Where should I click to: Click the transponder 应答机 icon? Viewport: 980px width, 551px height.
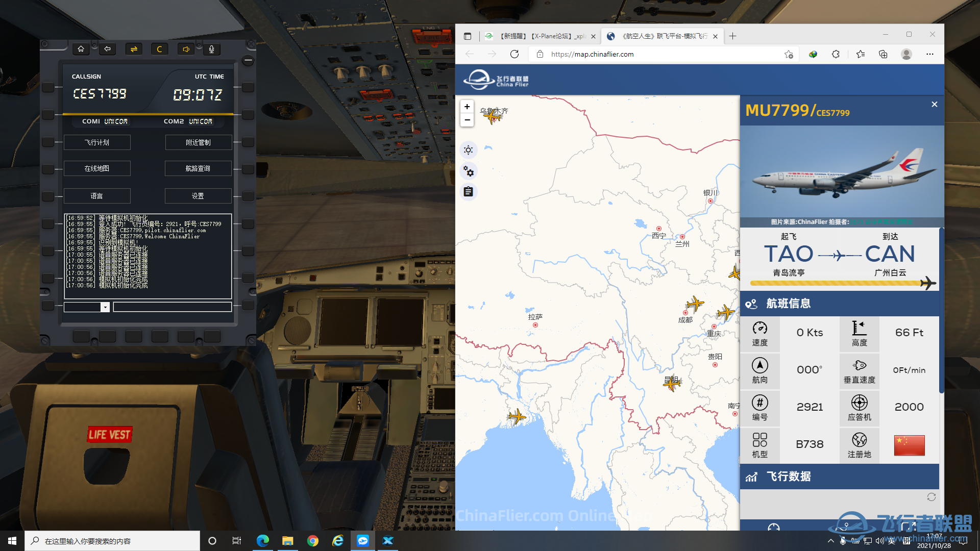point(860,403)
